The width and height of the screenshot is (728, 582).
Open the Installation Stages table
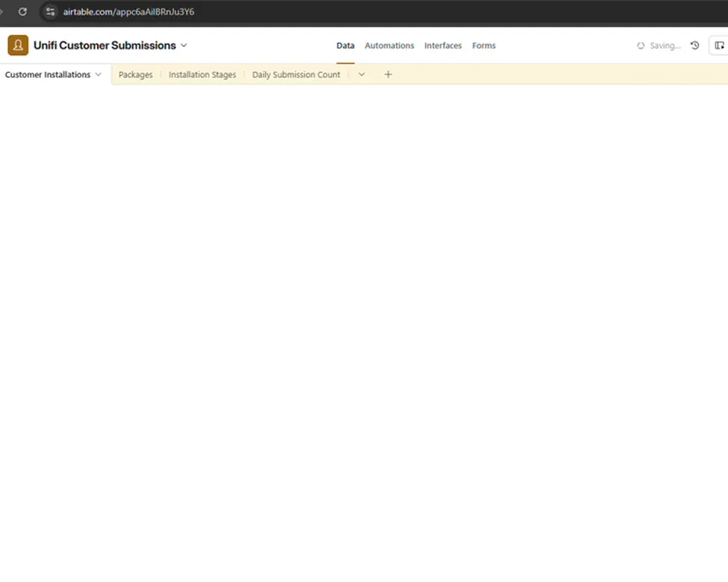coord(202,75)
